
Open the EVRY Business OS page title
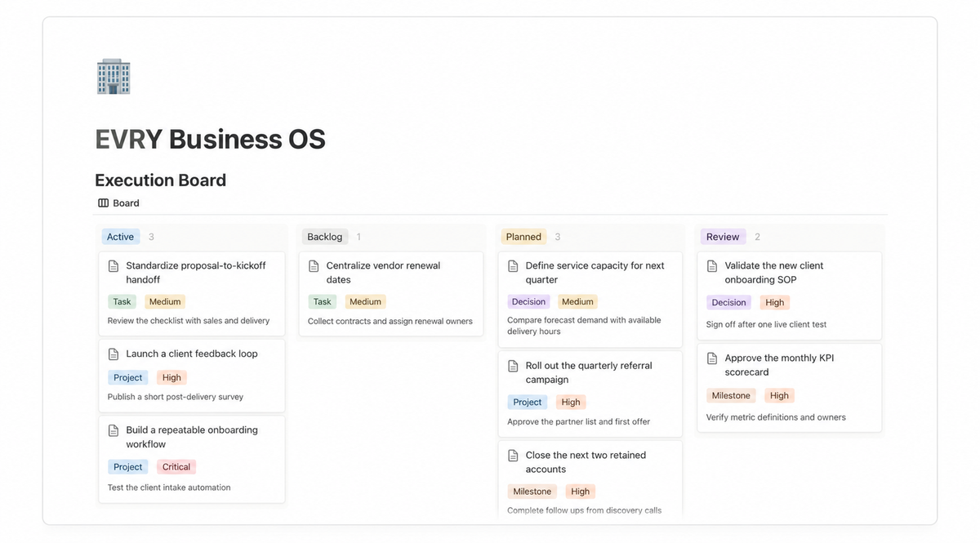click(x=210, y=140)
